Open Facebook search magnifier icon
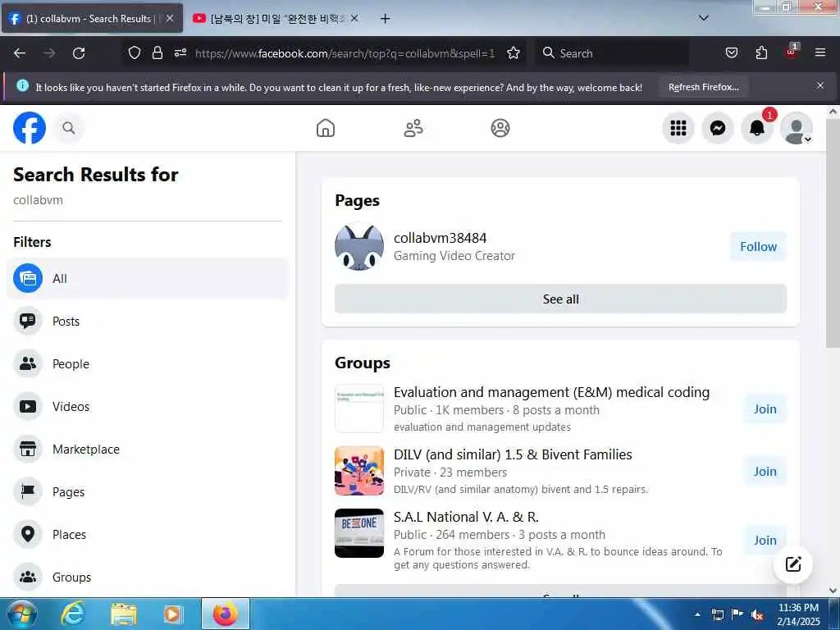The width and height of the screenshot is (840, 630). click(69, 128)
